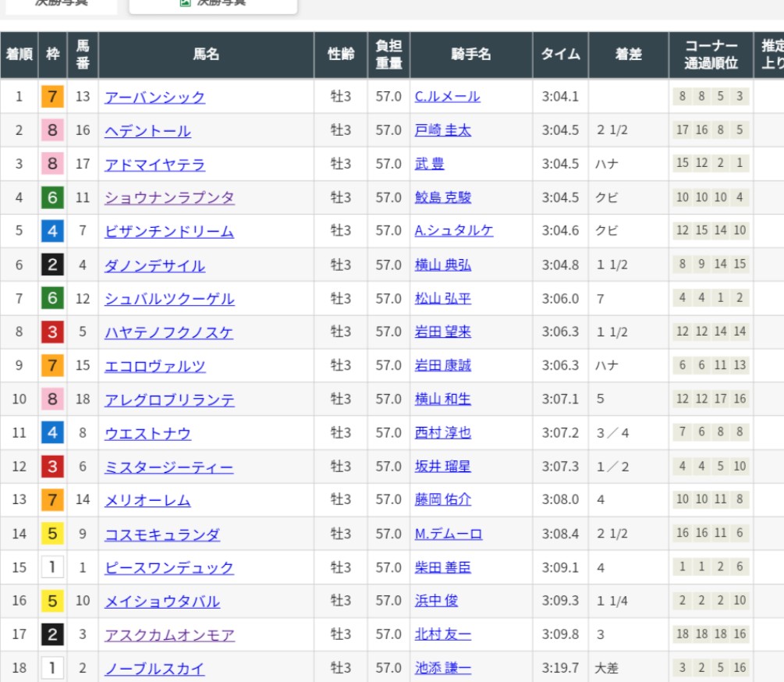The image size is (784, 682).
Task: Click black frame 2 badge beside ダノンデサイル
Action: tap(52, 265)
